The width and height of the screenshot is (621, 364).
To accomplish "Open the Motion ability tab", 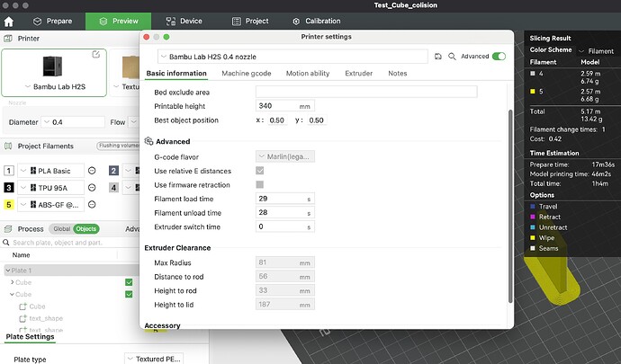I will click(x=308, y=73).
